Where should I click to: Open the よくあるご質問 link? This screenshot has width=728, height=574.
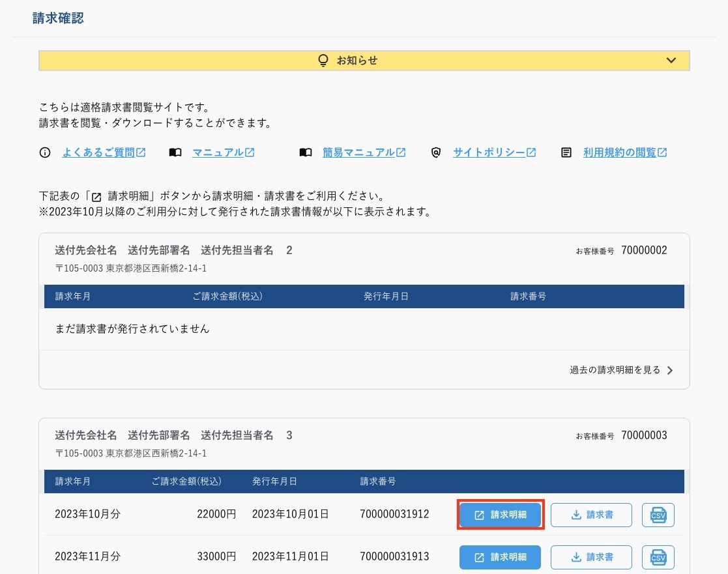[x=104, y=152]
